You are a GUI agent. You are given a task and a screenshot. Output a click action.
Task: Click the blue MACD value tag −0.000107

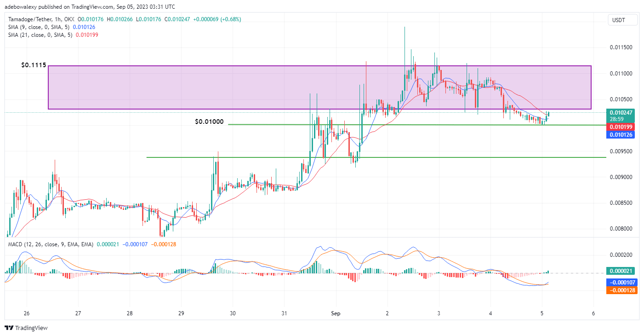coord(622,283)
